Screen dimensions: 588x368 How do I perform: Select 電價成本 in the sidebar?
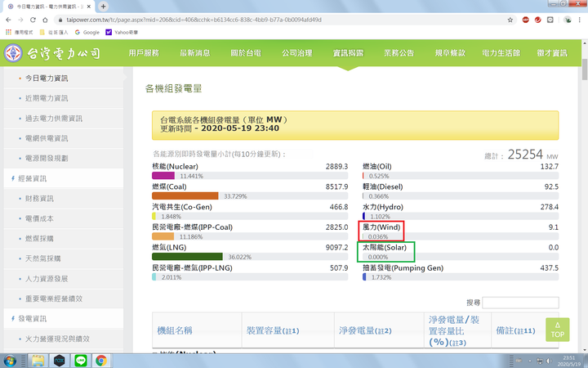(39, 218)
